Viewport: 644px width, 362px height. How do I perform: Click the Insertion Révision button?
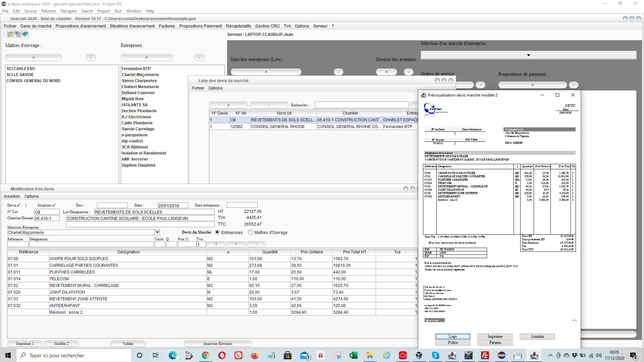click(218, 344)
